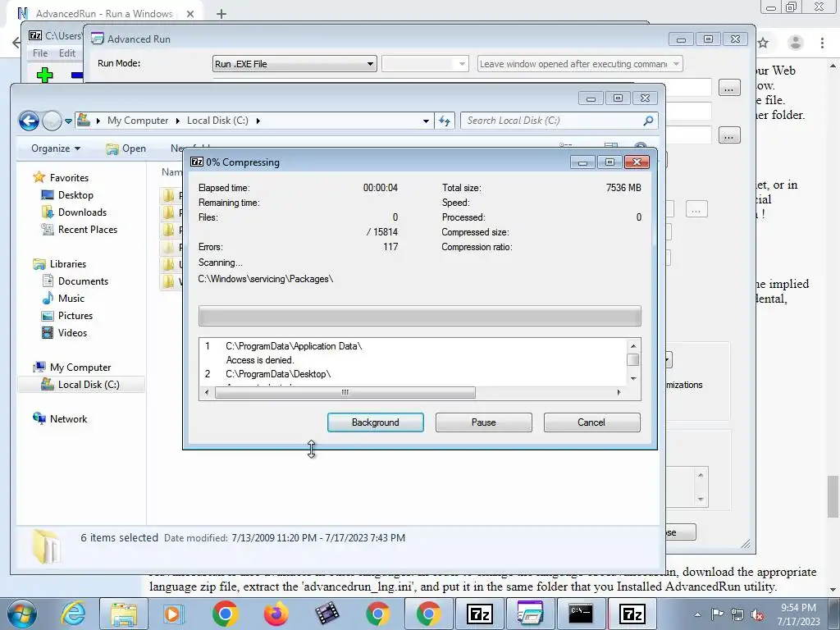Open the browser profile icon
The image size is (840, 630).
point(796,43)
